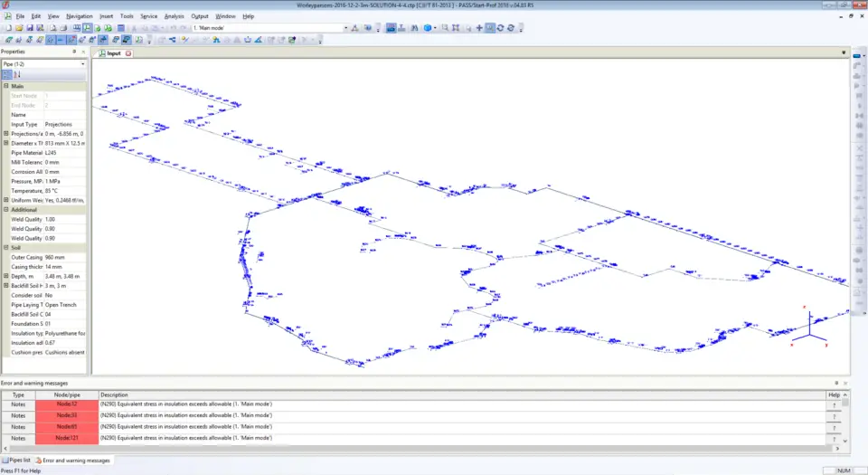Viewport: 868px width, 475px height.
Task: Click the red Node:12 cell
Action: click(67, 405)
